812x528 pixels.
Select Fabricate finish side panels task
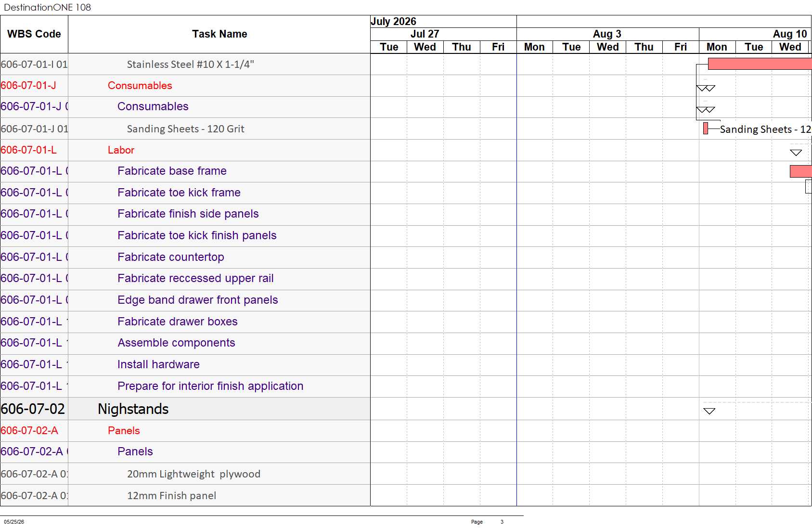click(x=188, y=214)
